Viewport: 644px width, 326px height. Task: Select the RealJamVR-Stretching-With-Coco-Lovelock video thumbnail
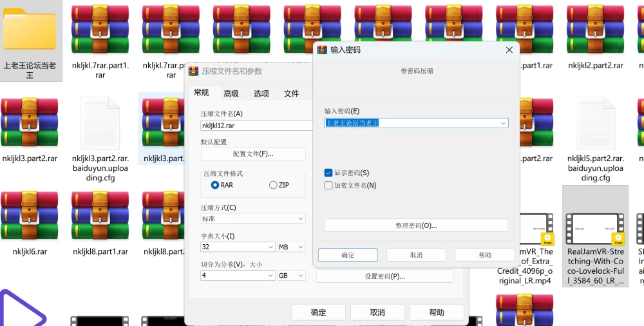596,229
